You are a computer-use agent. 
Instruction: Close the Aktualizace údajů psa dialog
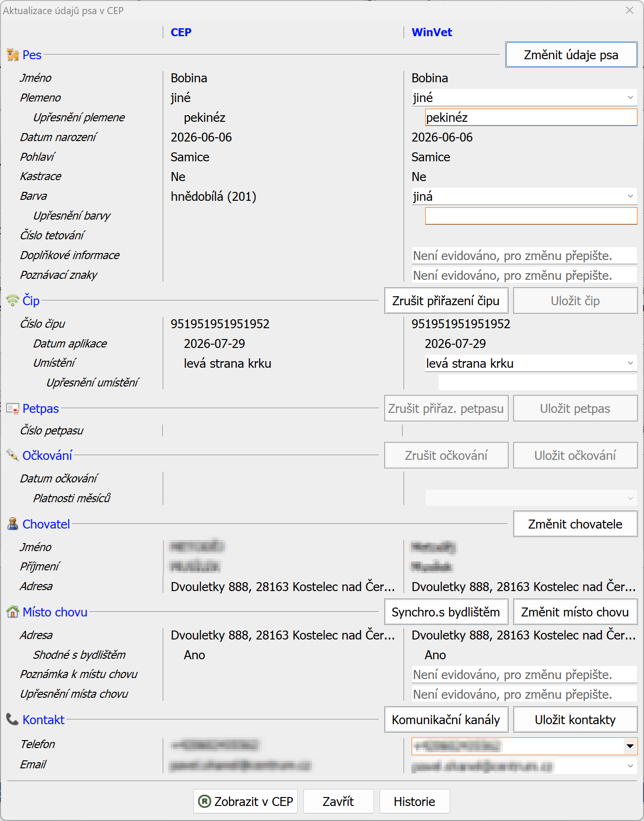pos(629,10)
